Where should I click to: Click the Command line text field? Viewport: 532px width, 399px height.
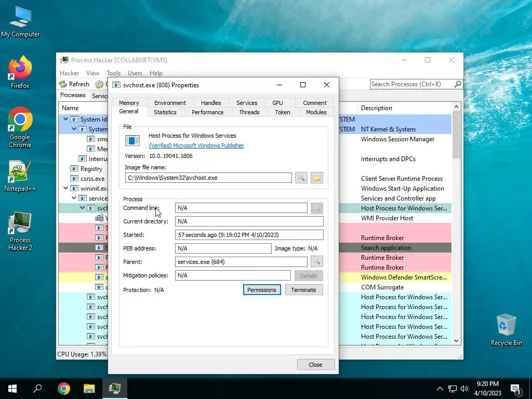coord(241,208)
